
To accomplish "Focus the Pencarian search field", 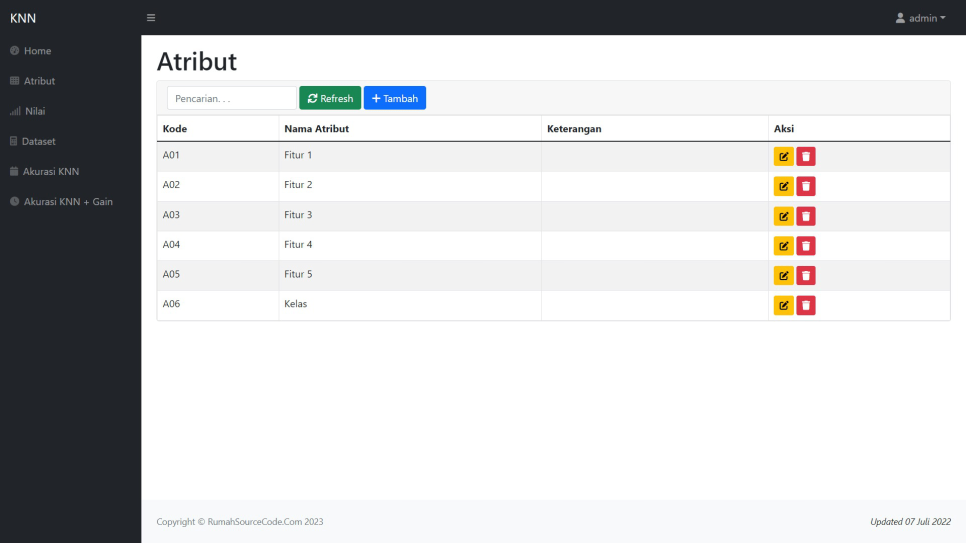I will pos(231,98).
